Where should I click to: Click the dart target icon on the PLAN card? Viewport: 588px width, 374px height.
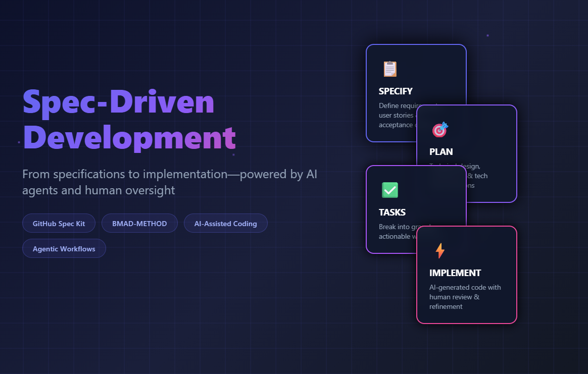click(x=439, y=130)
